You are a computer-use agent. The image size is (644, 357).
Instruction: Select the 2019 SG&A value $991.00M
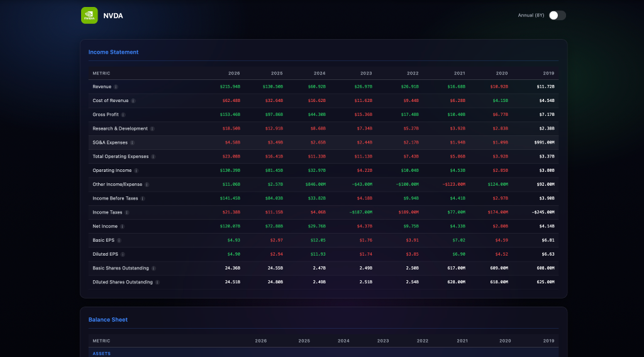click(544, 143)
